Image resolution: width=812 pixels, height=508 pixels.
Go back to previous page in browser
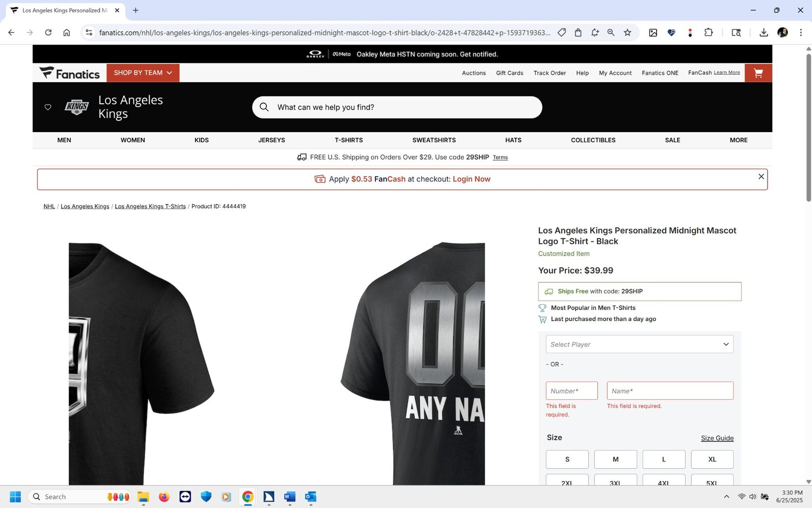[11, 33]
